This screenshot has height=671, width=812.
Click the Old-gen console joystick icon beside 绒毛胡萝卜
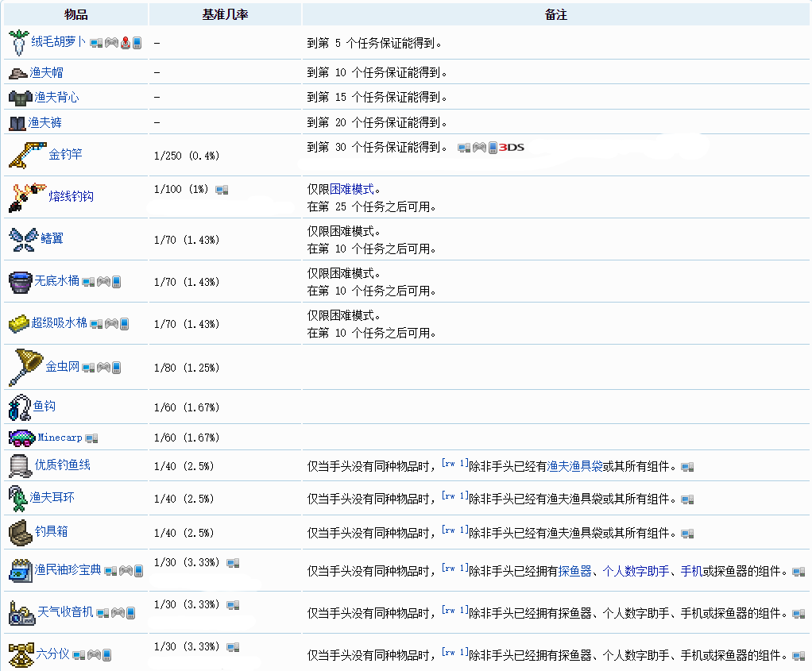pyautogui.click(x=126, y=43)
